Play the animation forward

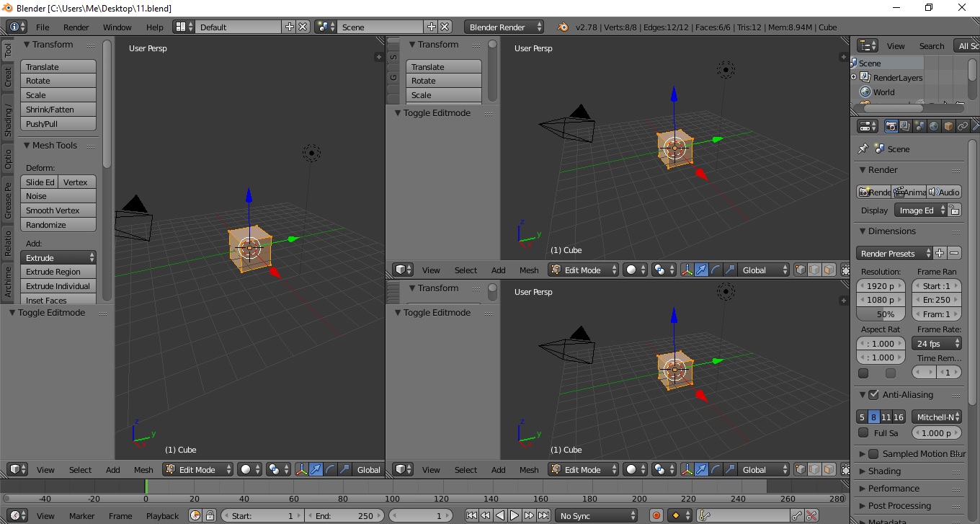coord(514,515)
